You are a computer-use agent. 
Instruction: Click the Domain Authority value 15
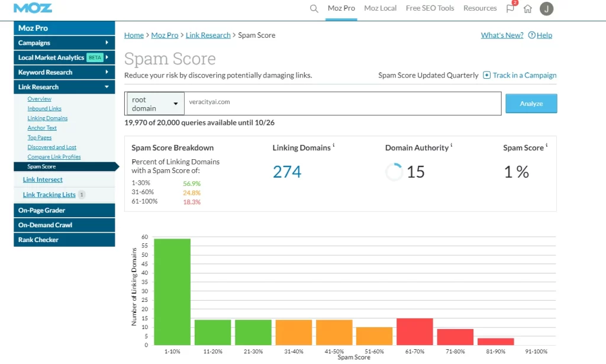tap(416, 172)
